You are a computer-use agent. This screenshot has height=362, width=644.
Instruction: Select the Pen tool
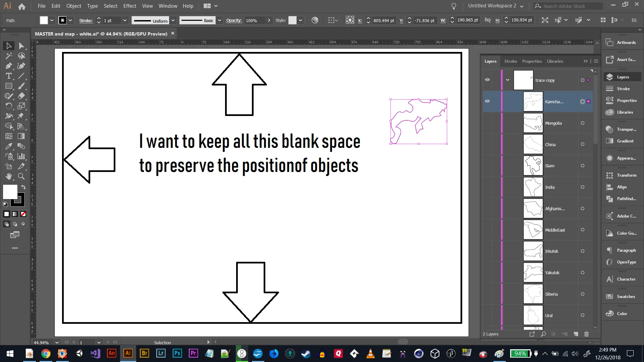coord(9,66)
